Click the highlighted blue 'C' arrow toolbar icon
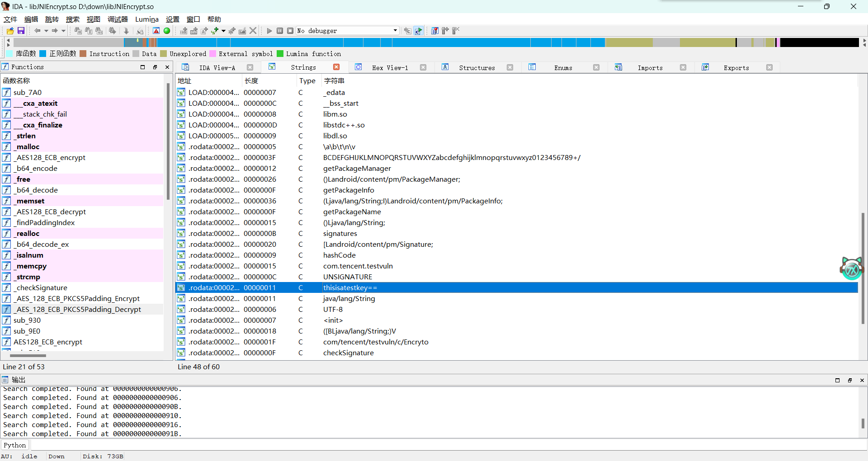Image resolution: width=868 pixels, height=461 pixels. (419, 31)
